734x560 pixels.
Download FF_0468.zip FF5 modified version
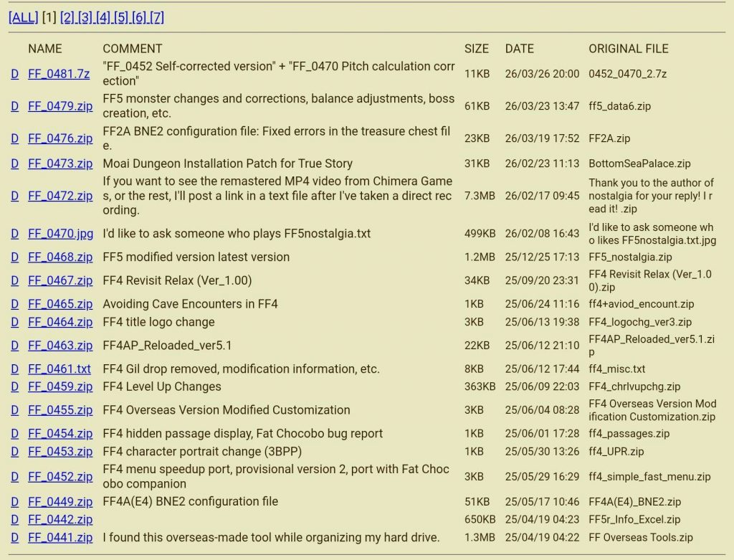click(x=60, y=257)
